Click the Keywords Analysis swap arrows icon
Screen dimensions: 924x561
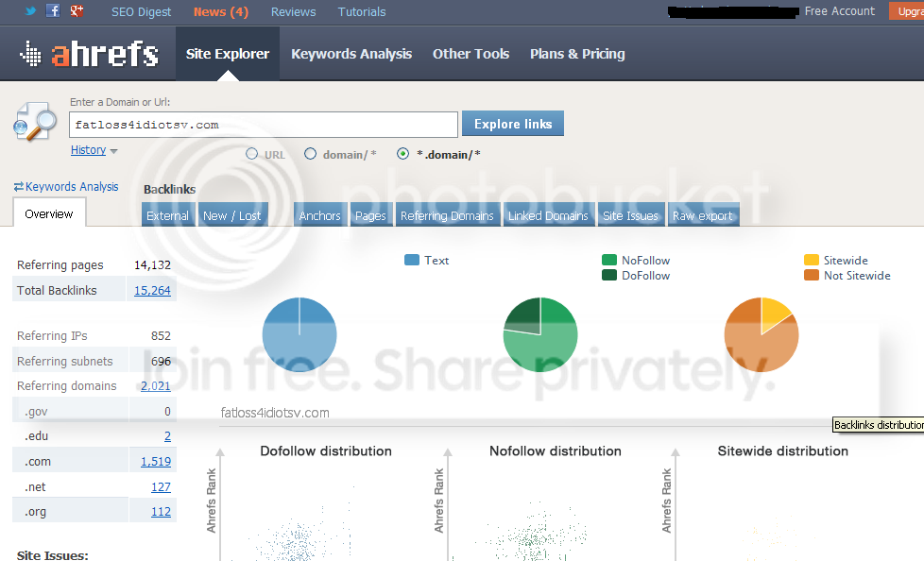(x=19, y=186)
